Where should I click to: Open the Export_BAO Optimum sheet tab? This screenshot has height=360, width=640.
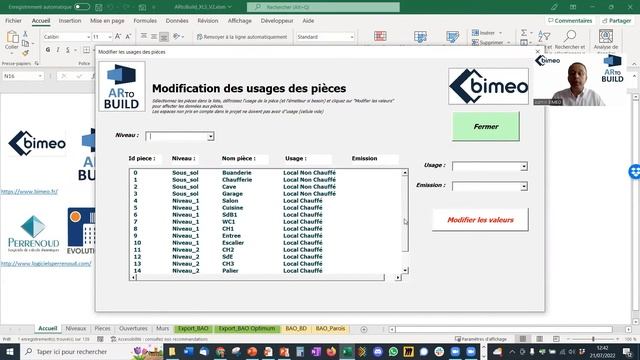tap(247, 329)
